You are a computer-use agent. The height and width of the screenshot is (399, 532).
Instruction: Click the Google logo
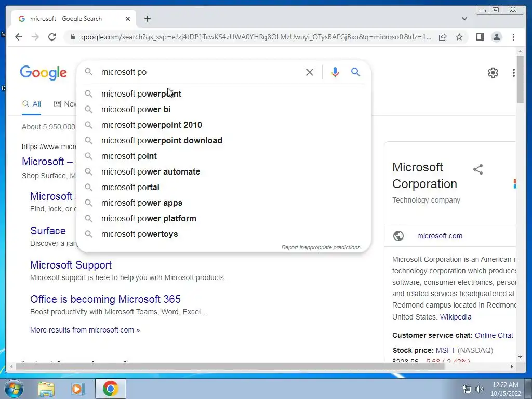44,73
